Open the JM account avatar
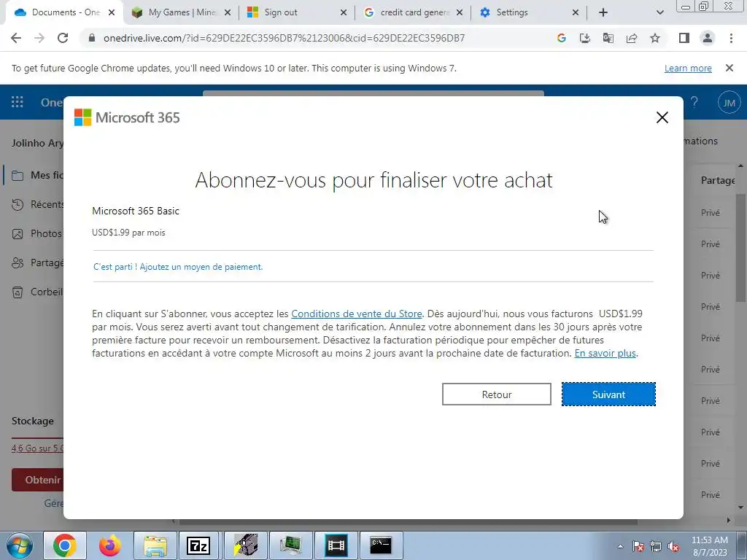The image size is (747, 560). coord(729,102)
